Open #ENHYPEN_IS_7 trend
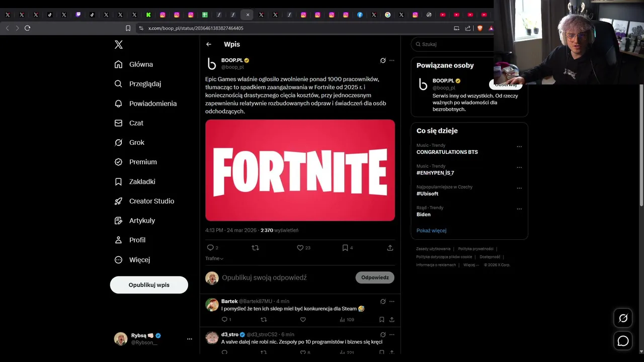The width and height of the screenshot is (644, 362). pos(435,173)
